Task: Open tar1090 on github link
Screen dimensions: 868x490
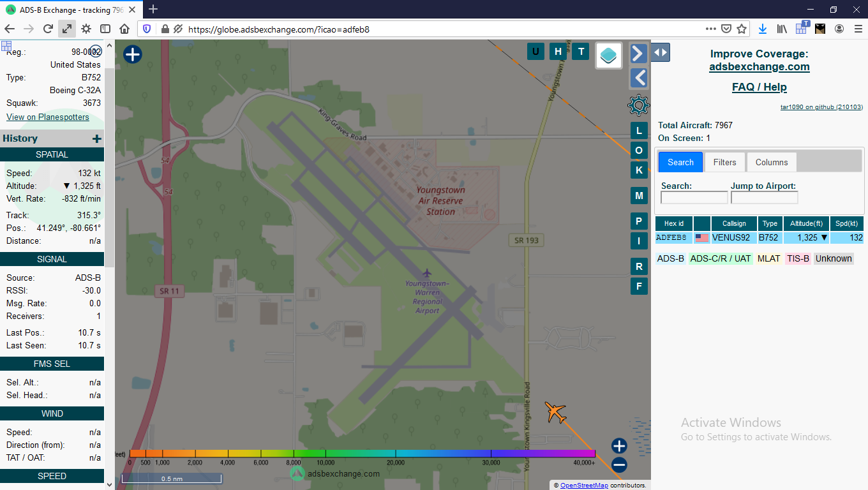Action: (x=821, y=107)
